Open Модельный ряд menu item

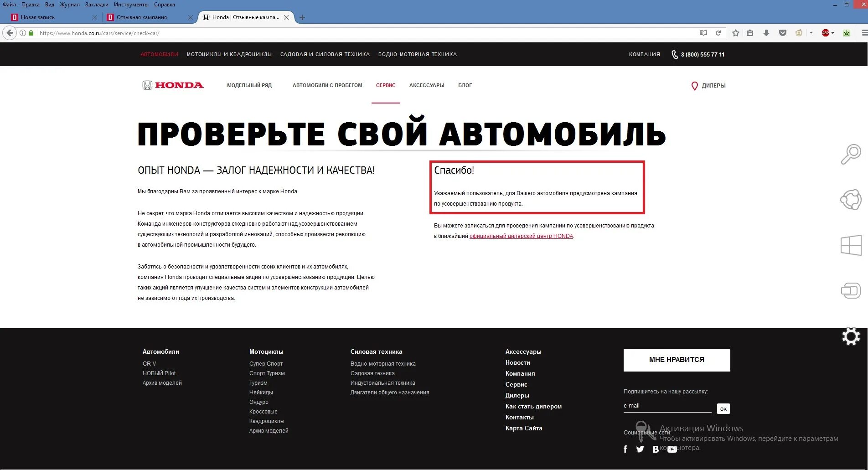249,85
